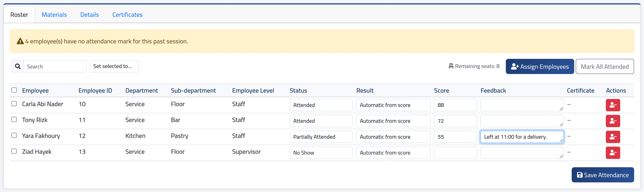Image resolution: width=644 pixels, height=192 pixels.
Task: Click the Score column header
Action: (x=442, y=91)
